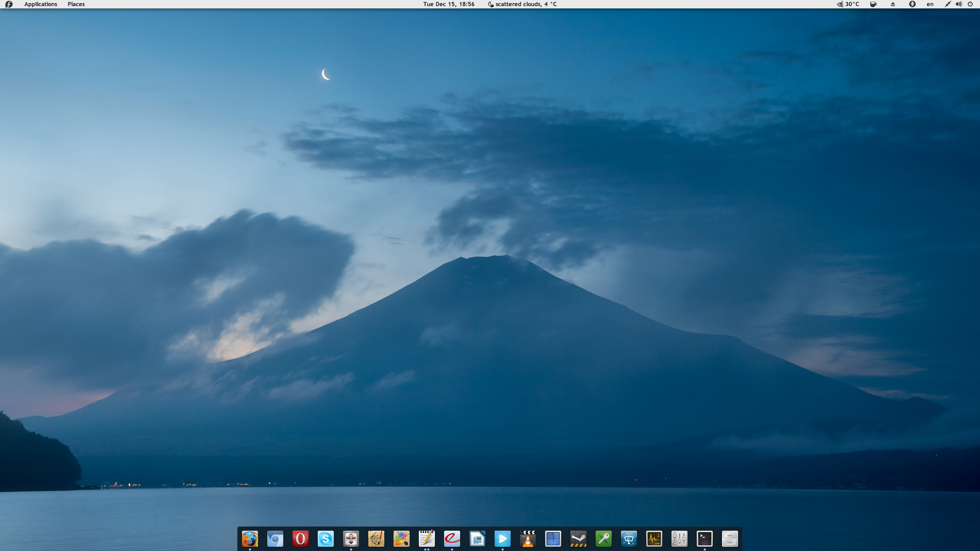Open Steam from the dock
Image resolution: width=980 pixels, height=551 pixels.
pyautogui.click(x=578, y=539)
